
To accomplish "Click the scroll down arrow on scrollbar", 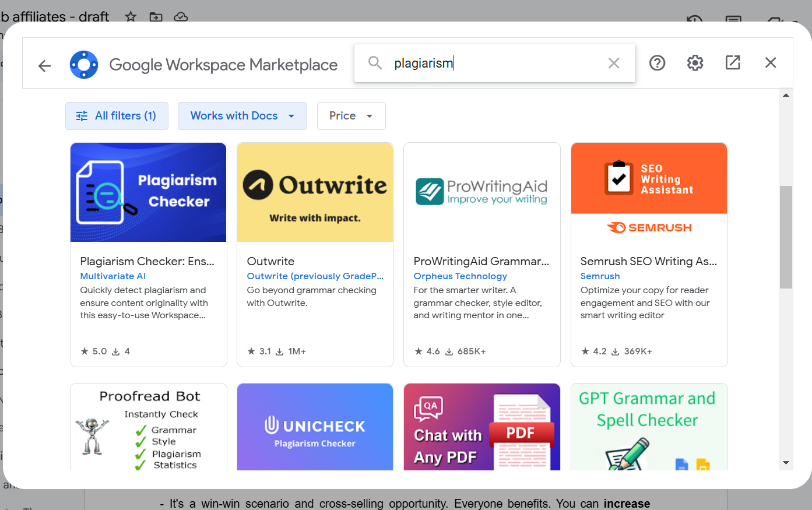I will (x=786, y=463).
